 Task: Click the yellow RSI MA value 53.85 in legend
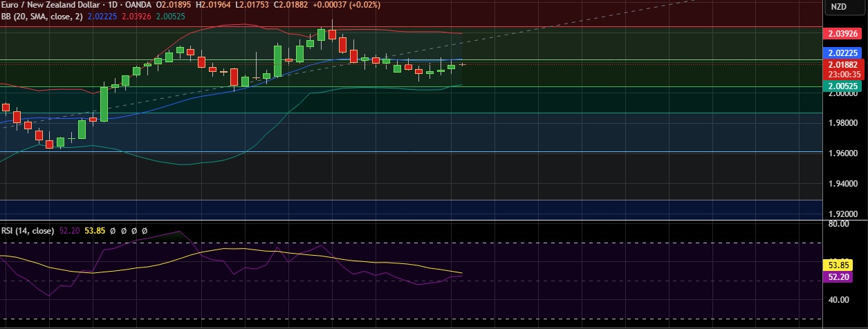95,231
